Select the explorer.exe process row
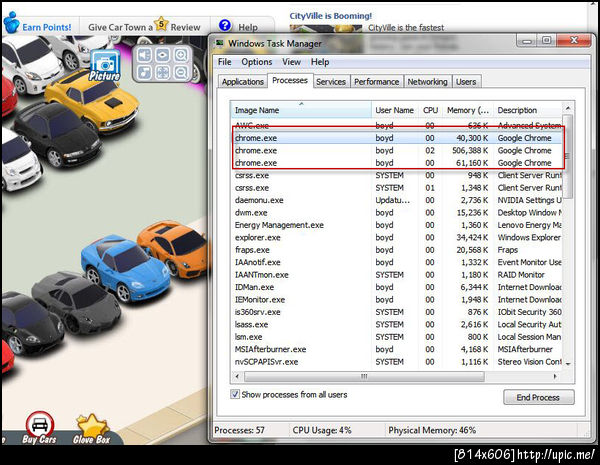600x465 pixels. [x=397, y=238]
